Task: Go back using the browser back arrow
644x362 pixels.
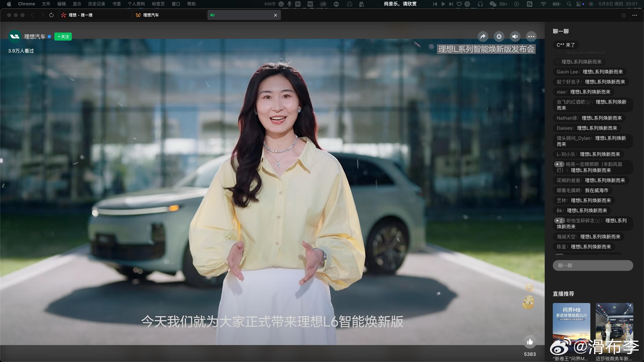Action: pyautogui.click(x=32, y=15)
